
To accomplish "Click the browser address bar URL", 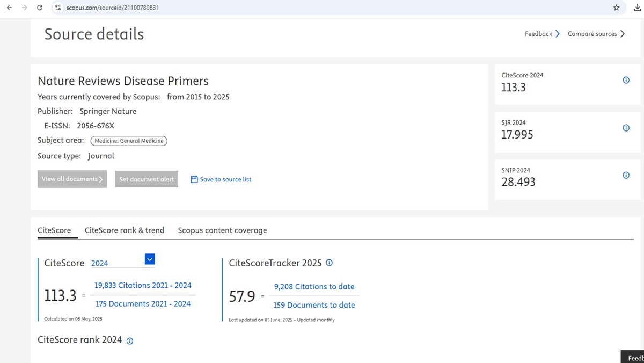I will click(112, 8).
